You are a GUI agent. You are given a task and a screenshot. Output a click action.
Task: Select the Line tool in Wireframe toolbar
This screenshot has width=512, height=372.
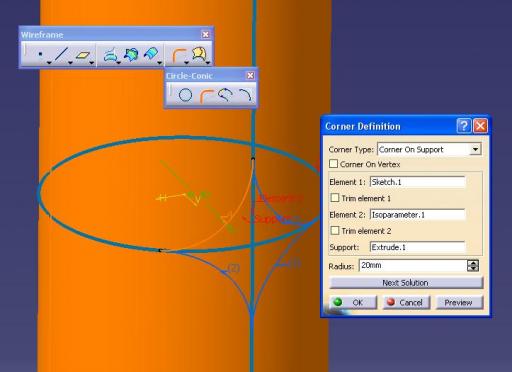61,54
